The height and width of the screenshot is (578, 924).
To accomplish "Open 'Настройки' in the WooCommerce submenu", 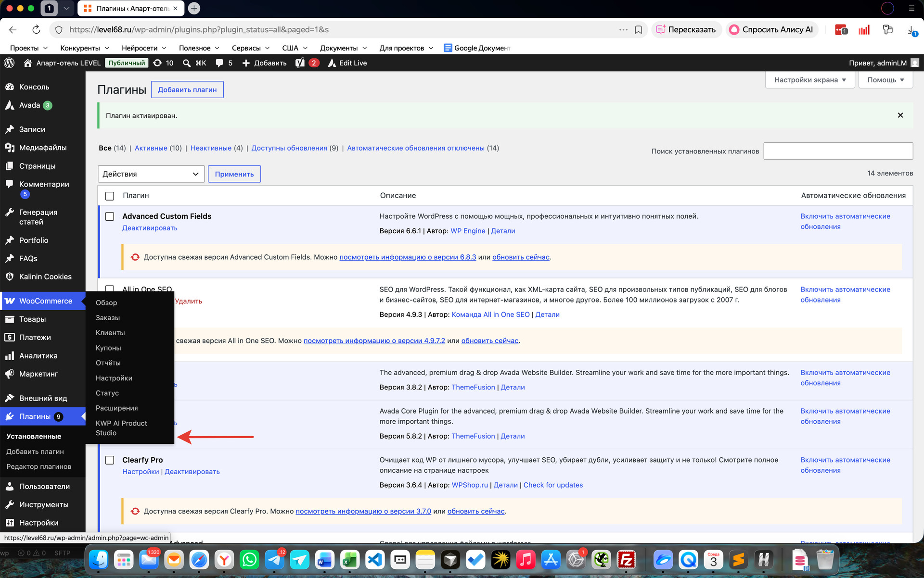I will (114, 378).
